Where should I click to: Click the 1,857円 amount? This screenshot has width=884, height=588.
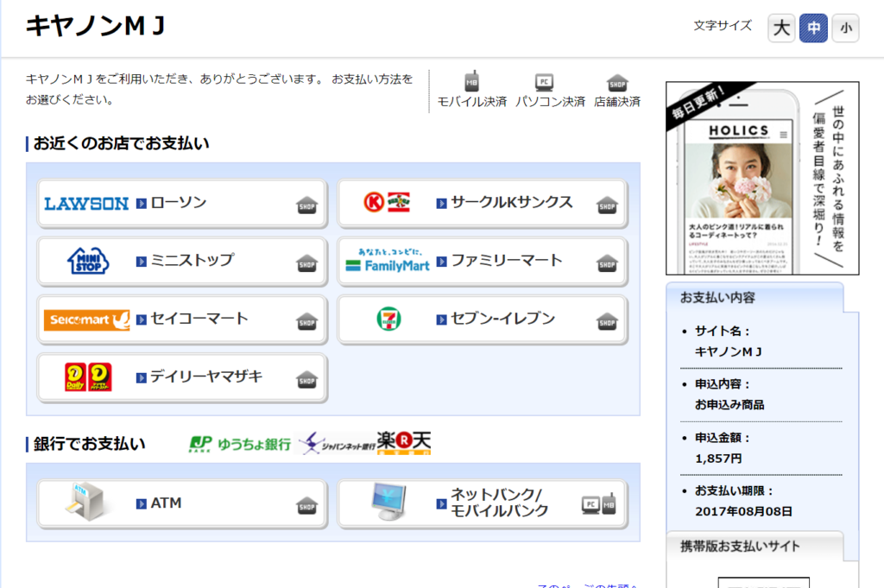click(718, 458)
